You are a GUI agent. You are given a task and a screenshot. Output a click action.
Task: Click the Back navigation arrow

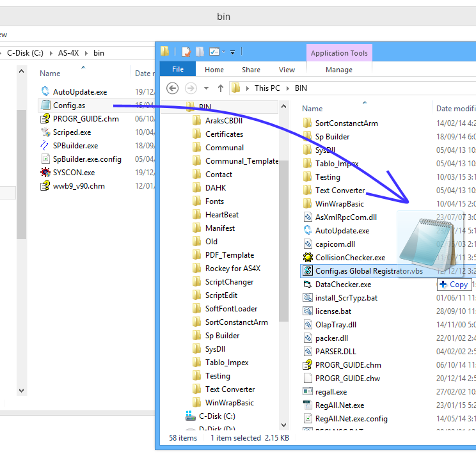pos(171,88)
